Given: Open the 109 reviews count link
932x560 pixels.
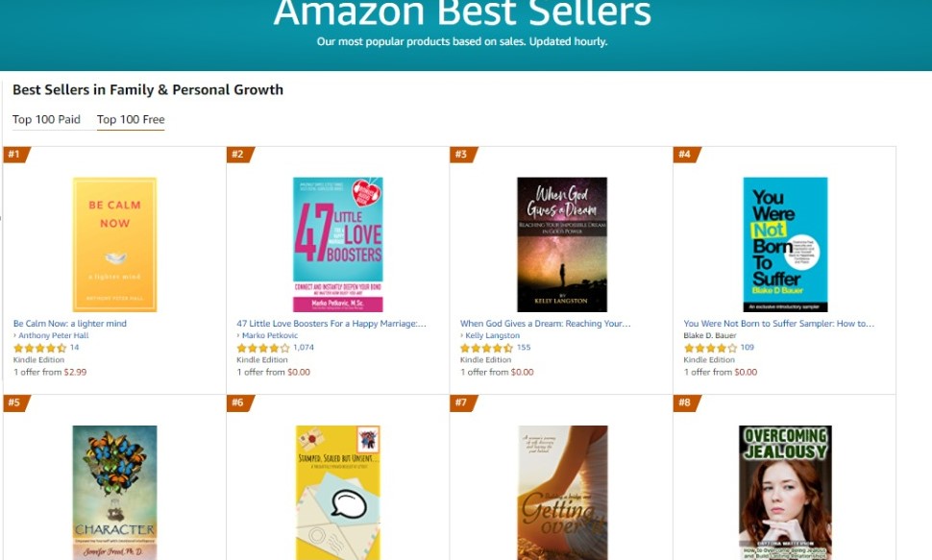Looking at the screenshot, I should [748, 348].
